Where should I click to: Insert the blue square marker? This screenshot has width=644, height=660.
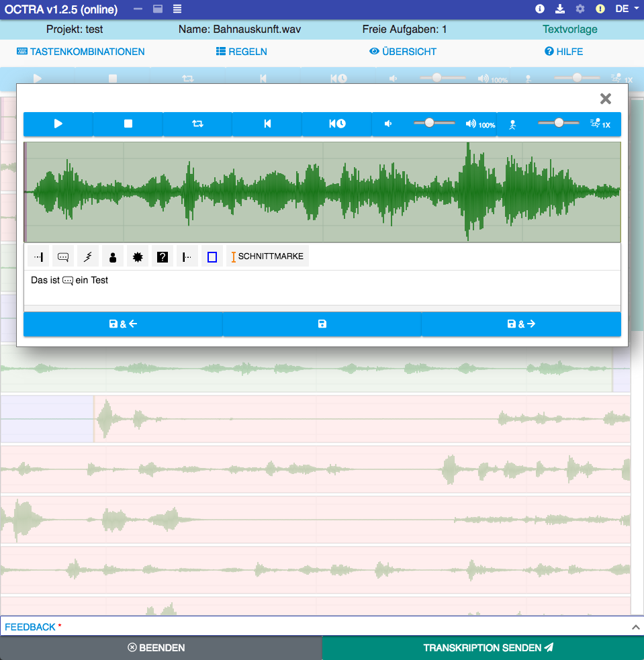[212, 256]
